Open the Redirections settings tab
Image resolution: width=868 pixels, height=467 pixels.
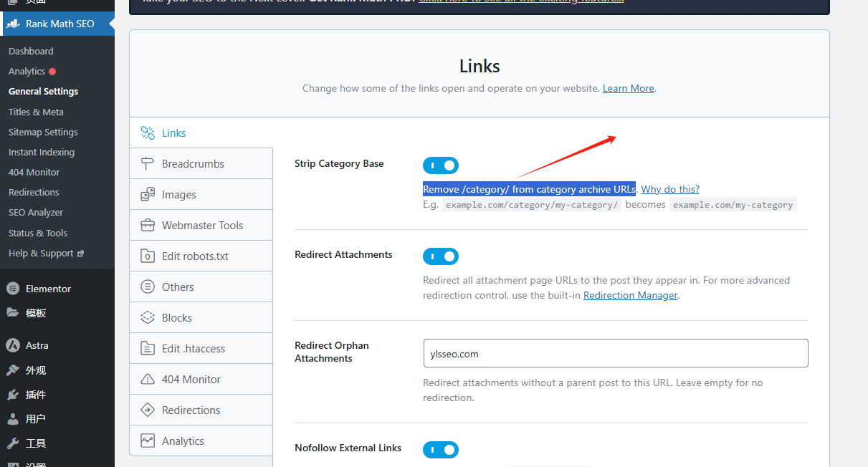tap(201, 410)
